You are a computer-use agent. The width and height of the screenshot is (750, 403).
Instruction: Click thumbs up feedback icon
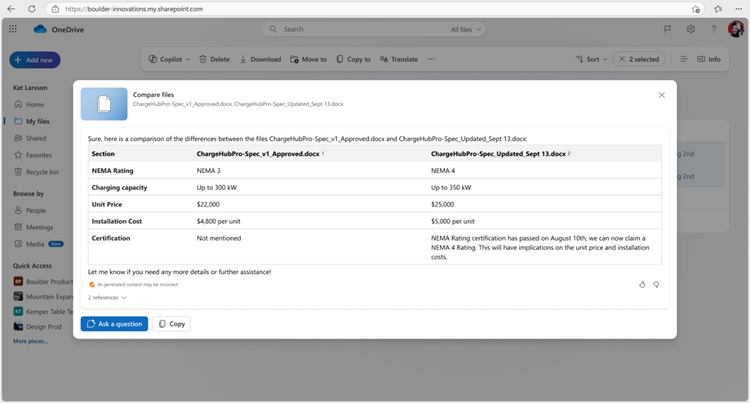[642, 284]
